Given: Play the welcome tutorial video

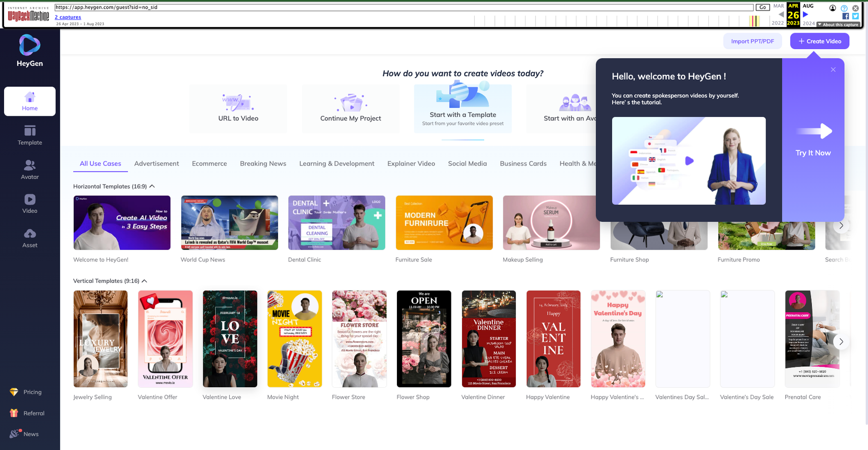Looking at the screenshot, I should point(689,161).
